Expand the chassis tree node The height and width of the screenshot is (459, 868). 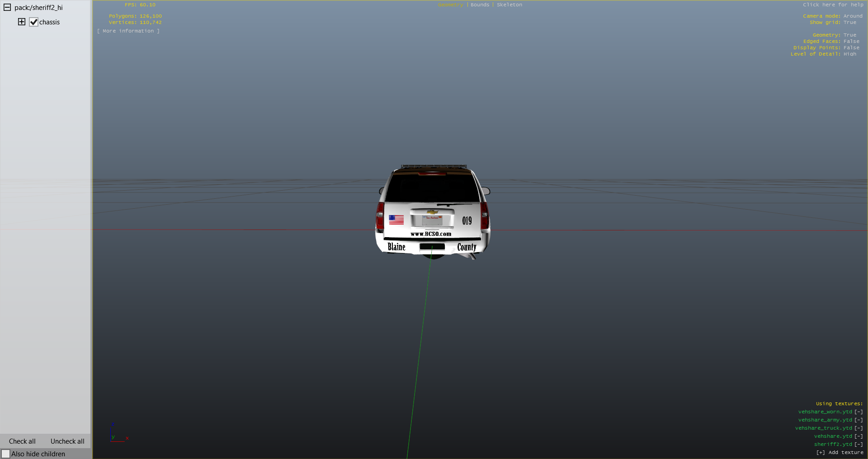(x=22, y=22)
